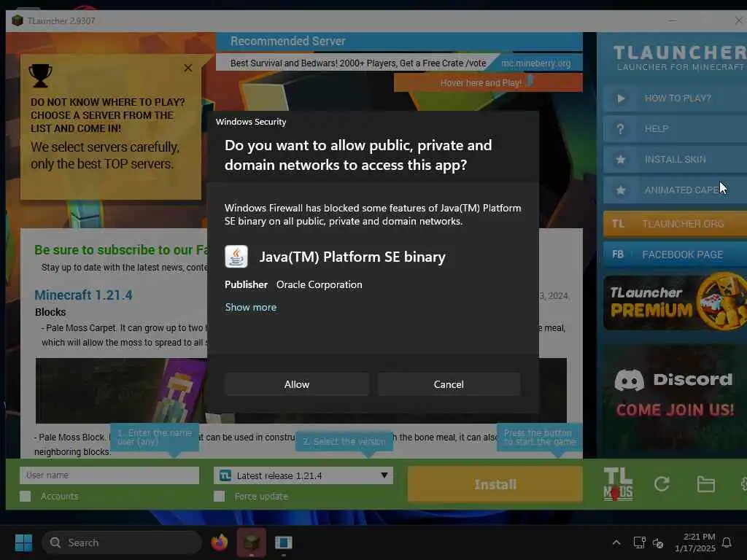Open the game folder icon

(705, 484)
